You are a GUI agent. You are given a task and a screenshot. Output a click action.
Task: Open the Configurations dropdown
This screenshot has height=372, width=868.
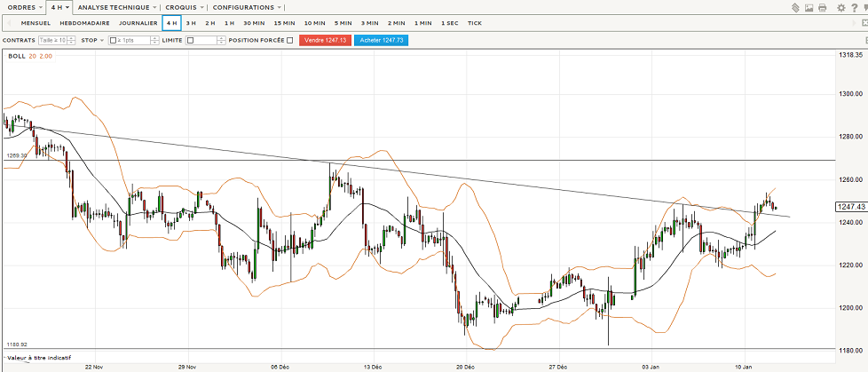pyautogui.click(x=246, y=7)
